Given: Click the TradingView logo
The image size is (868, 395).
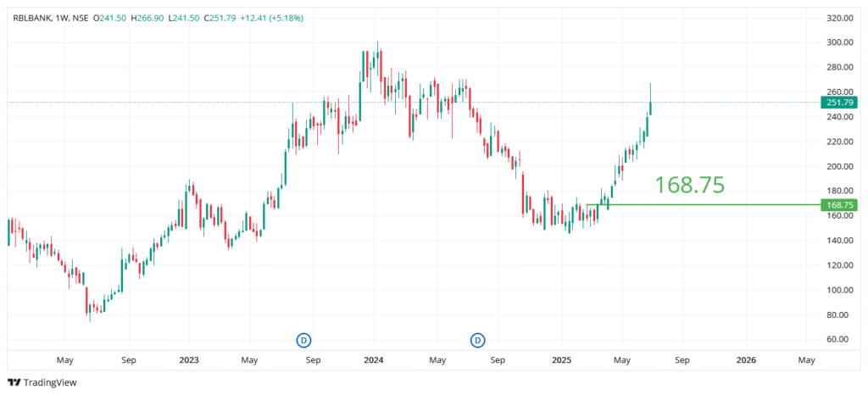Looking at the screenshot, I should [42, 382].
